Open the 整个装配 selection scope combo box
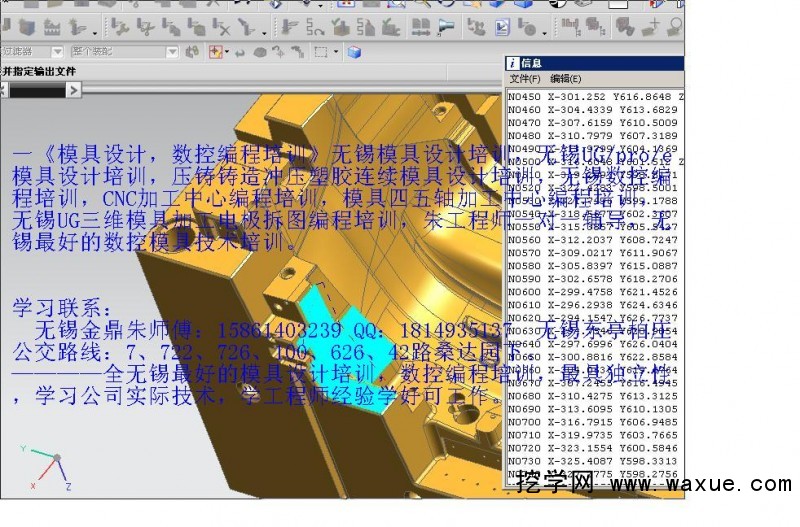Screen dimensions: 800x527 pos(124,52)
